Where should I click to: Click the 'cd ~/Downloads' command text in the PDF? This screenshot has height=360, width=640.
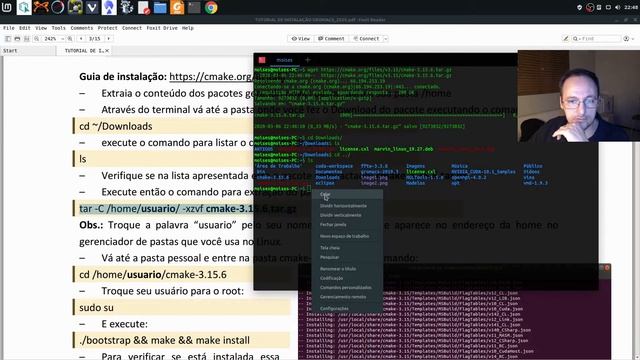[x=116, y=127]
